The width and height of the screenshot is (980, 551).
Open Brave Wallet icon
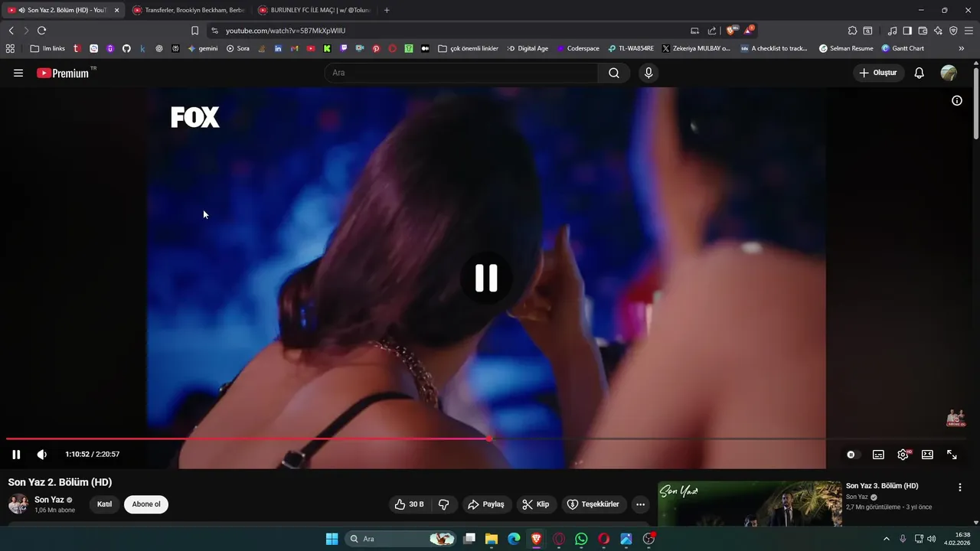click(923, 31)
